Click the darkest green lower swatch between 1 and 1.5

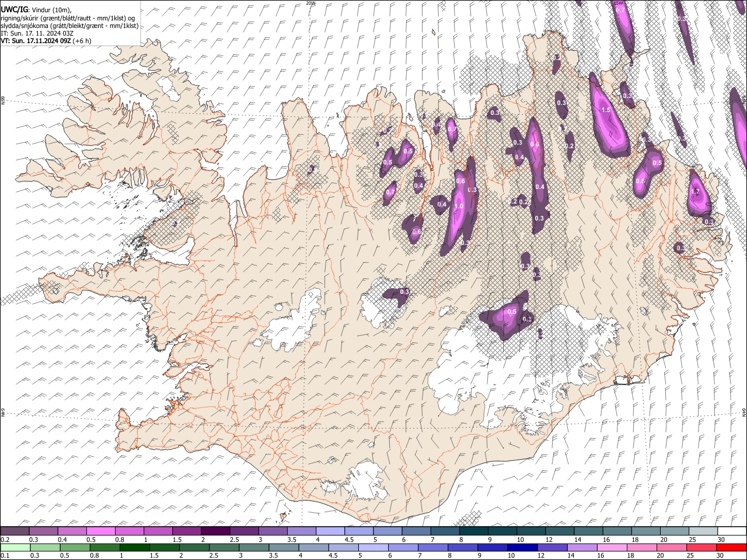point(135,547)
